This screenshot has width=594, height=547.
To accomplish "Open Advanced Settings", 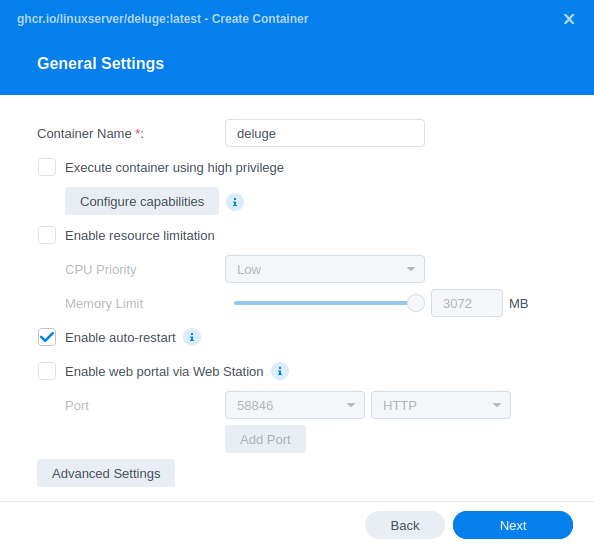I will pyautogui.click(x=106, y=473).
